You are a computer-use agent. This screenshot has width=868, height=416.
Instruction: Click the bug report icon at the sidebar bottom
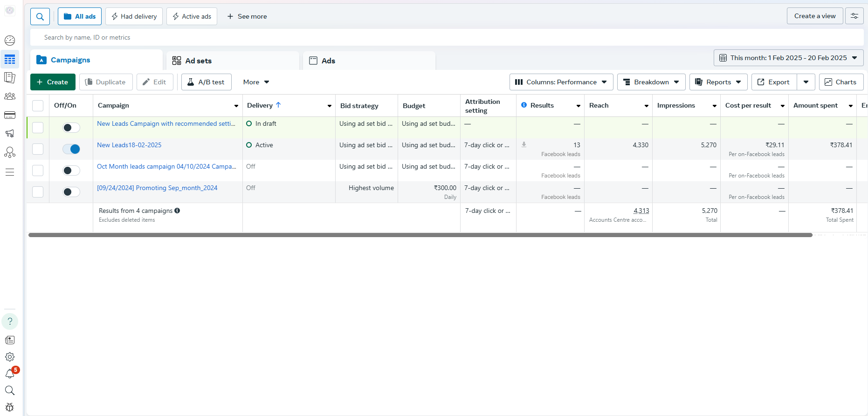(x=10, y=407)
